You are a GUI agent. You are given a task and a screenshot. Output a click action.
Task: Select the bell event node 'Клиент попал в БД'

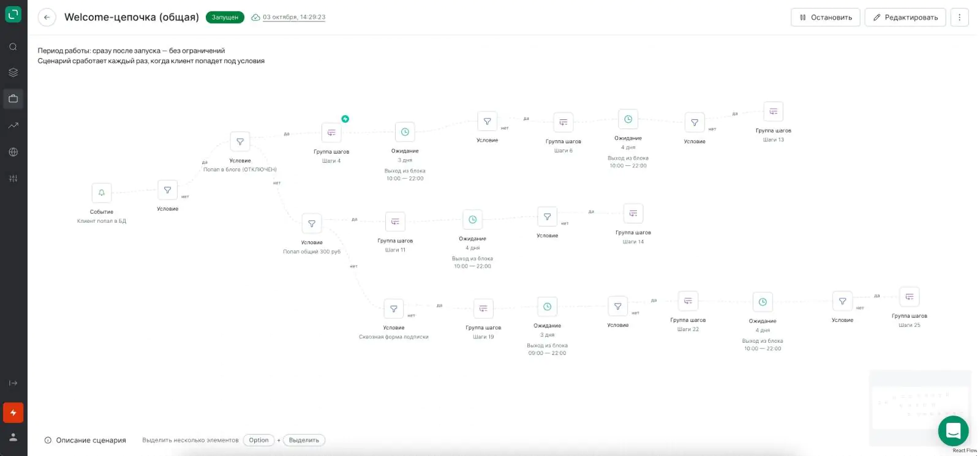click(x=102, y=193)
